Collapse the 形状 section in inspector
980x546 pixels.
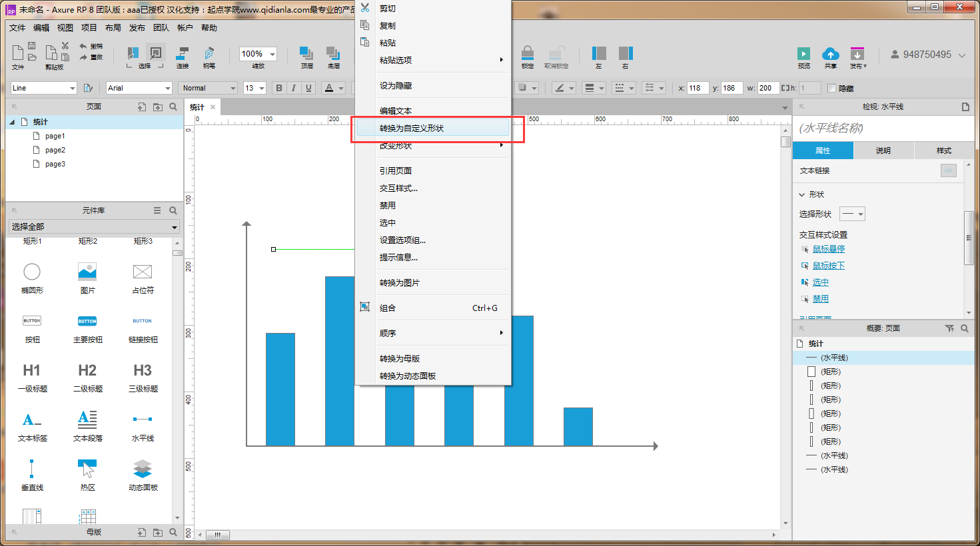click(x=802, y=194)
